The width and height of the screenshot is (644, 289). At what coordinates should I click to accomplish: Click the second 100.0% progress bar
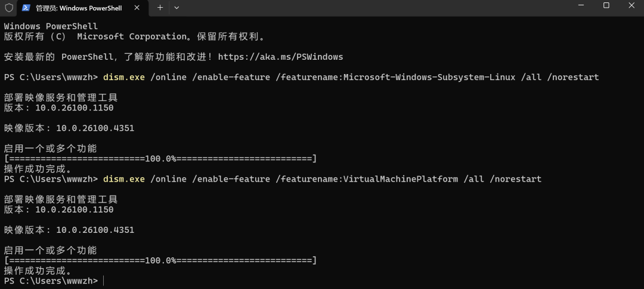pyautogui.click(x=160, y=260)
